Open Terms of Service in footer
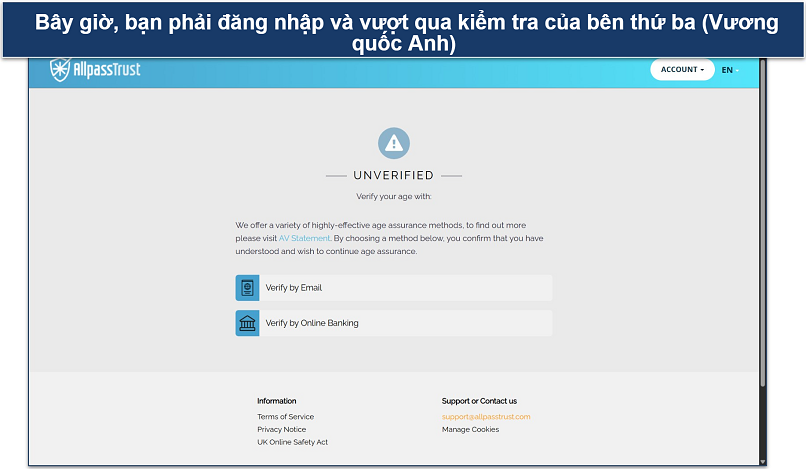This screenshot has width=806, height=469. click(x=285, y=416)
